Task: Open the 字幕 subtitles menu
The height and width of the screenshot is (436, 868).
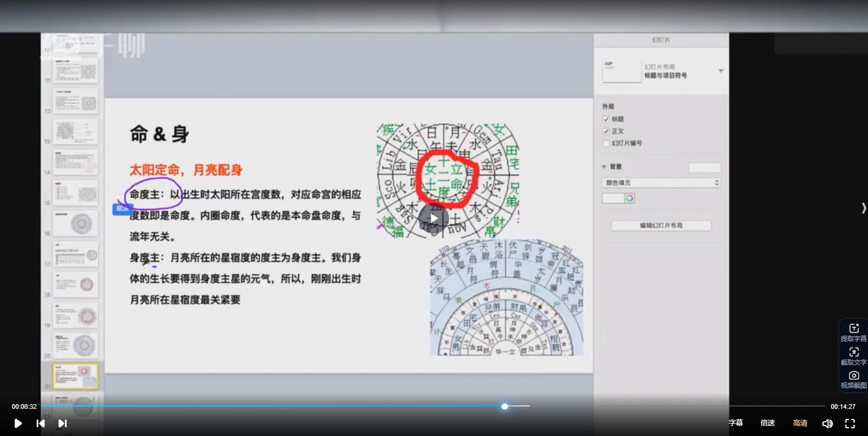Action: [x=735, y=423]
